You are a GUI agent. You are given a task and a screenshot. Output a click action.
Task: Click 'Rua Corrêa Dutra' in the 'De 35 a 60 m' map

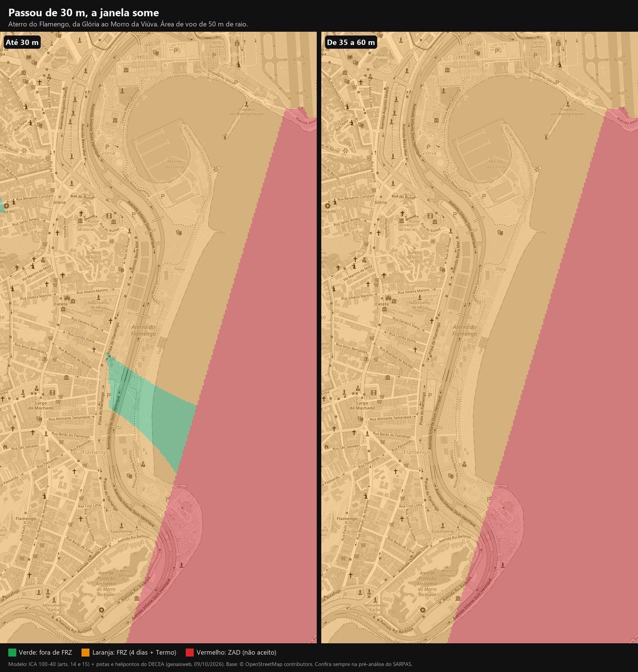coord(402,338)
